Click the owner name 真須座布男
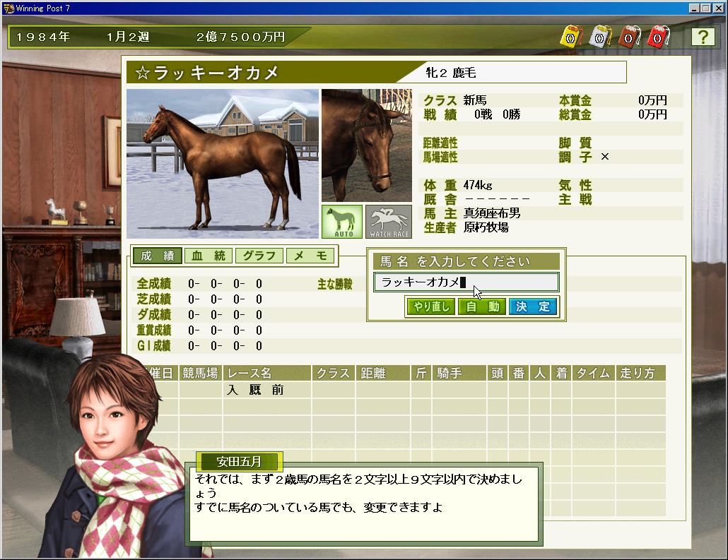The image size is (728, 560). click(492, 213)
